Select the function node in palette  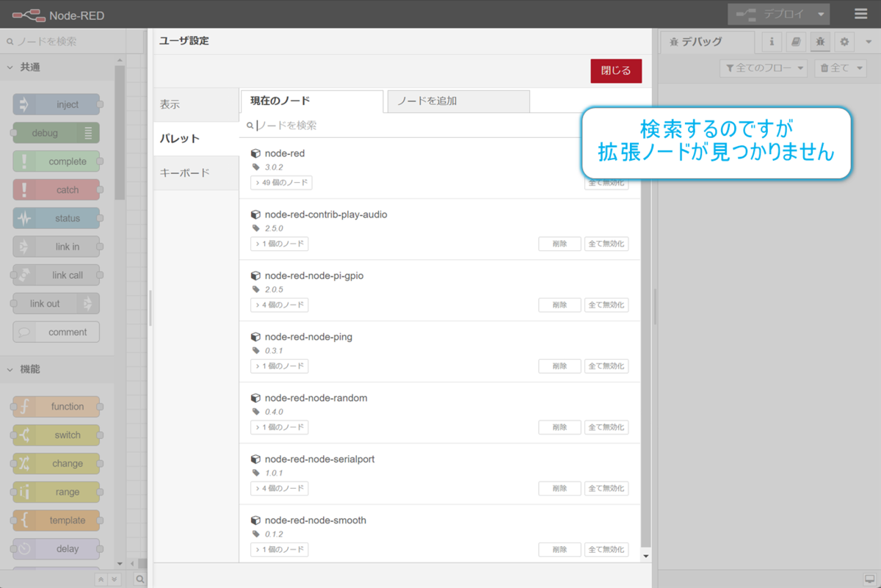57,407
